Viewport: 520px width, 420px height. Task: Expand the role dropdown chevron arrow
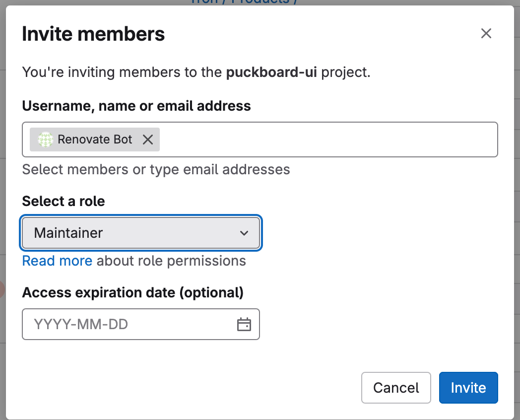point(244,233)
